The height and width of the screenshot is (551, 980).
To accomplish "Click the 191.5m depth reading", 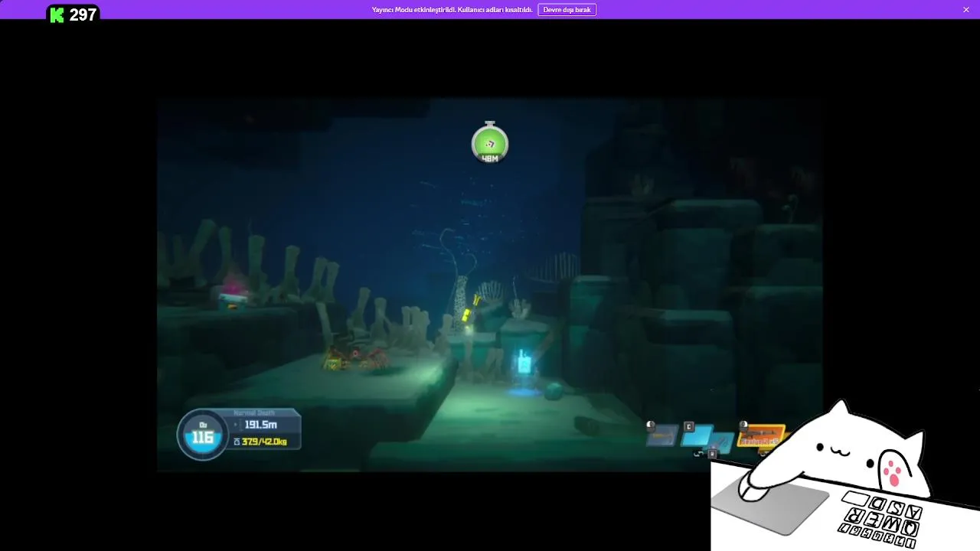I will coord(260,425).
